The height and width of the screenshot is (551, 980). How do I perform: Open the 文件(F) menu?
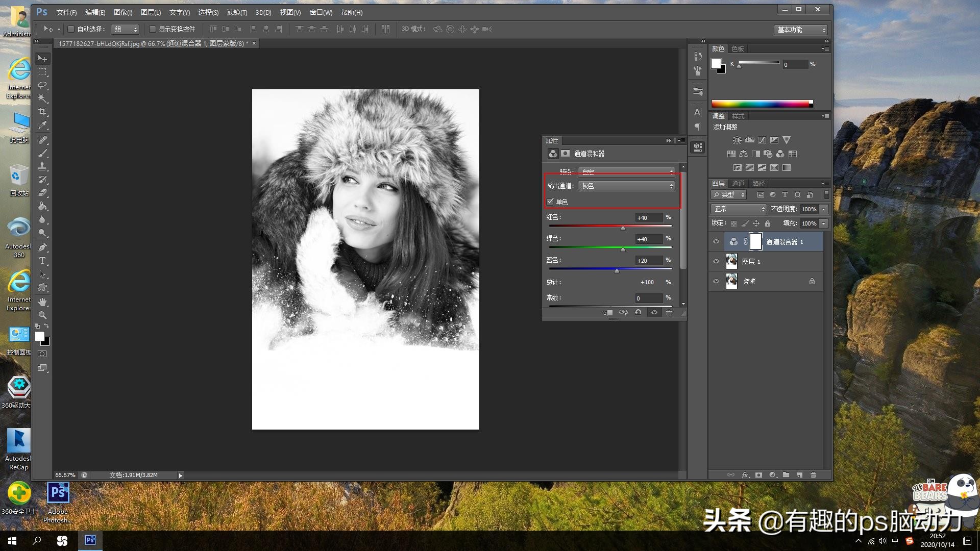[66, 12]
